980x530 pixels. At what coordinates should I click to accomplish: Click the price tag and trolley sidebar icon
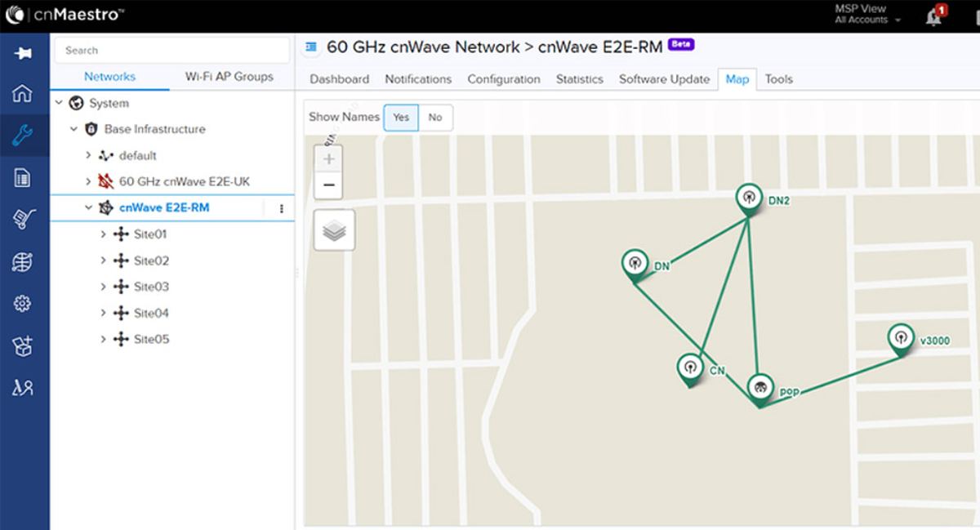point(23,219)
